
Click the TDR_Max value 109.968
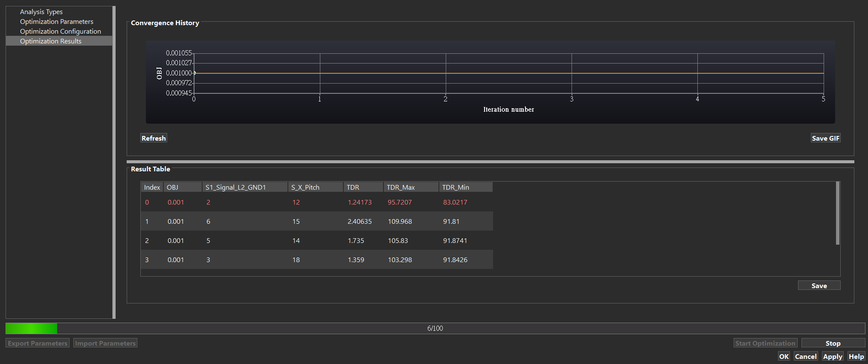[400, 222]
